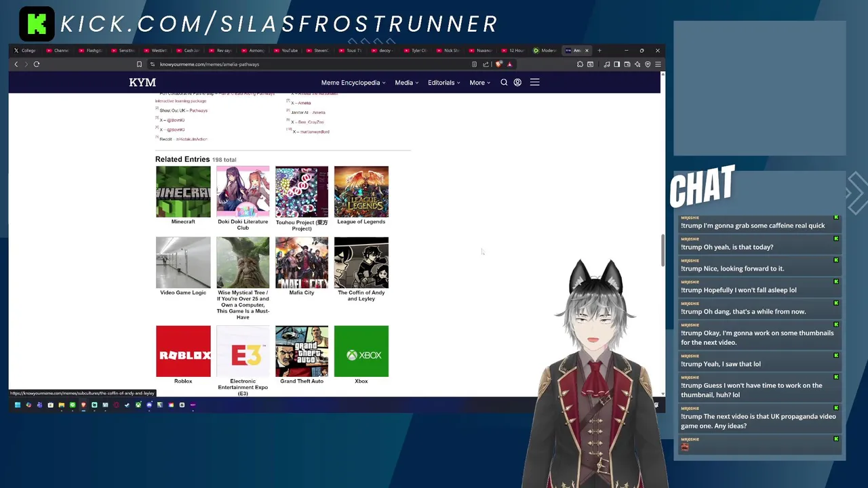
Task: Open the Brave browser taskbar icon
Action: [x=83, y=405]
